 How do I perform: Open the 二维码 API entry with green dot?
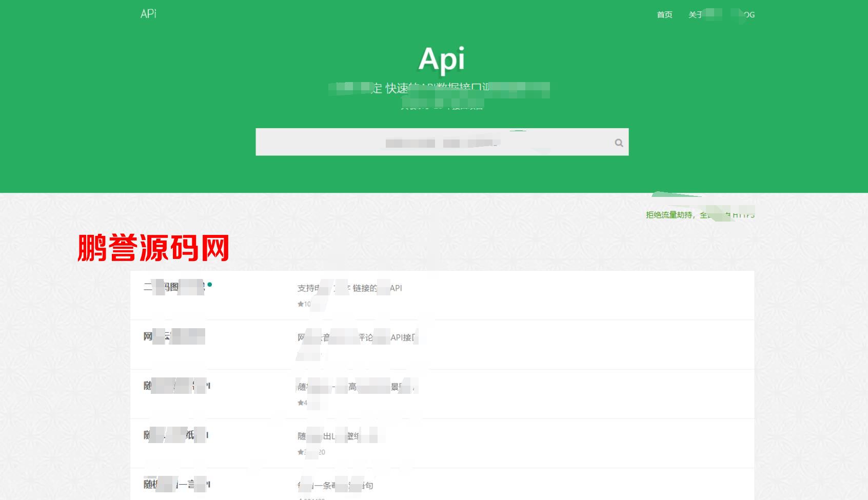pyautogui.click(x=174, y=287)
